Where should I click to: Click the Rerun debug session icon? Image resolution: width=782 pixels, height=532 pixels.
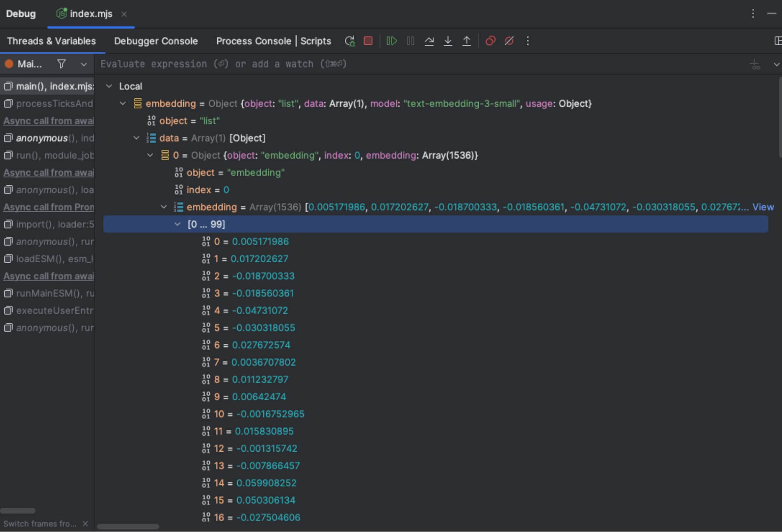[x=350, y=41]
